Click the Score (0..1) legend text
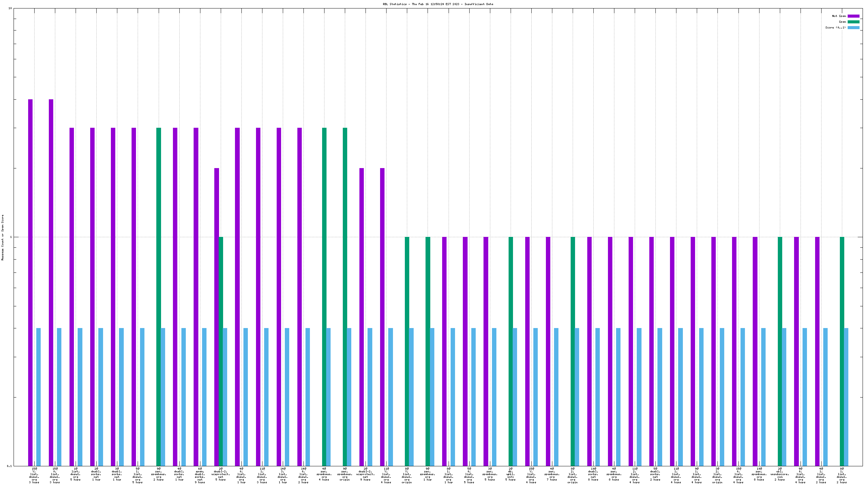The height and width of the screenshot is (488, 868). [835, 27]
